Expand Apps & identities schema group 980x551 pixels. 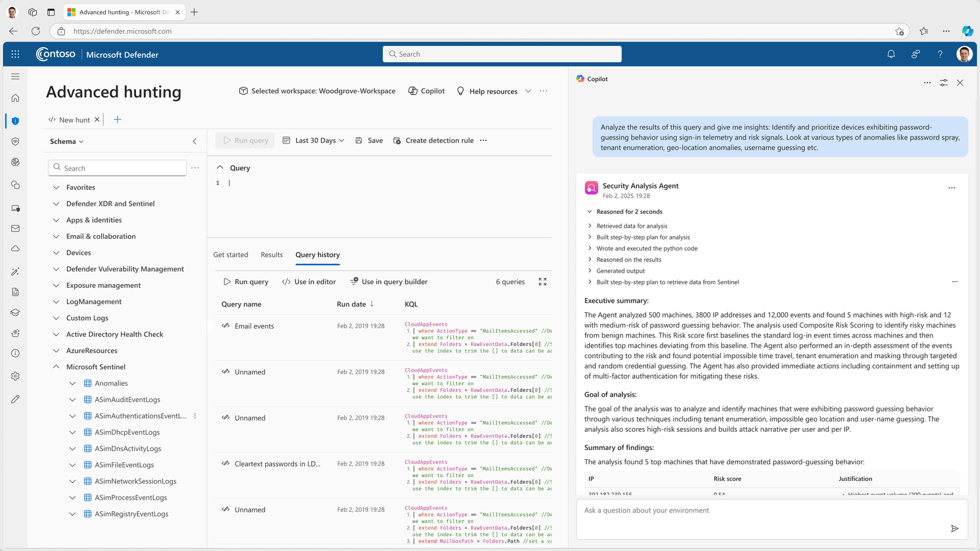tap(56, 220)
